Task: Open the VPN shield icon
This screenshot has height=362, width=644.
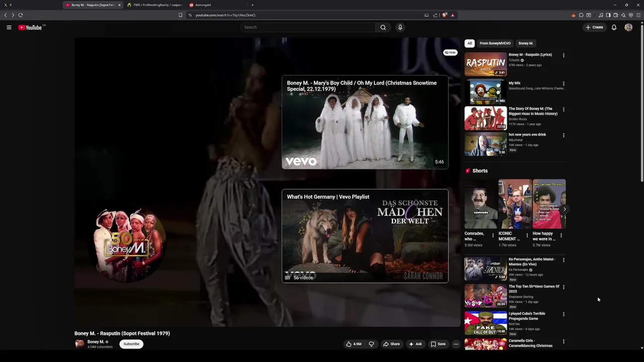Action: [631, 15]
